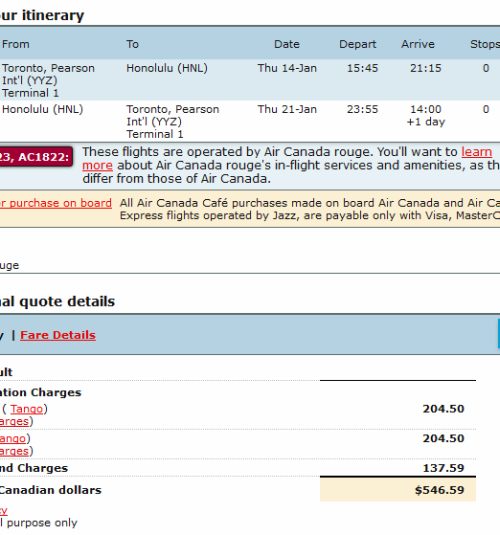
Task: Click the second Tango fare link
Action: point(13,438)
